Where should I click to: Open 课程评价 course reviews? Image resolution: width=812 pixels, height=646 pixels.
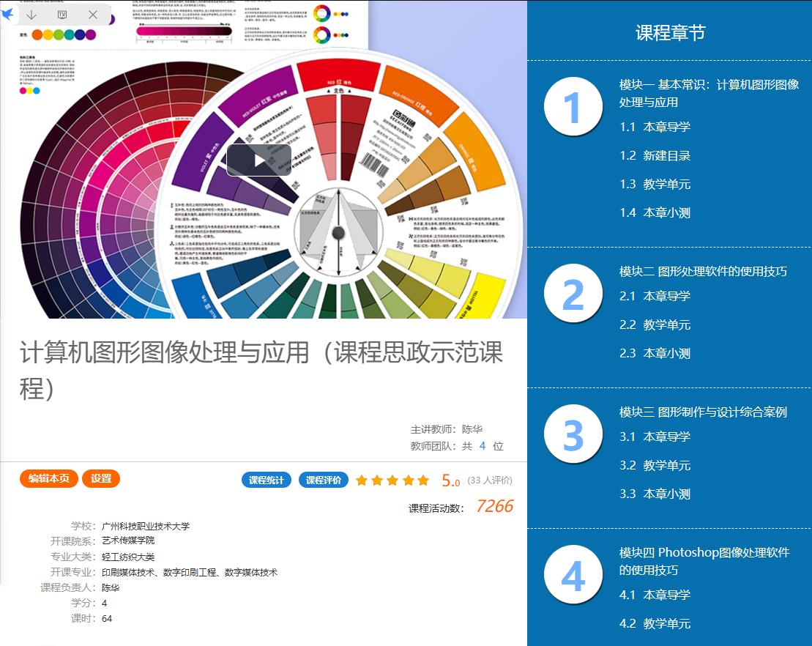(x=323, y=480)
